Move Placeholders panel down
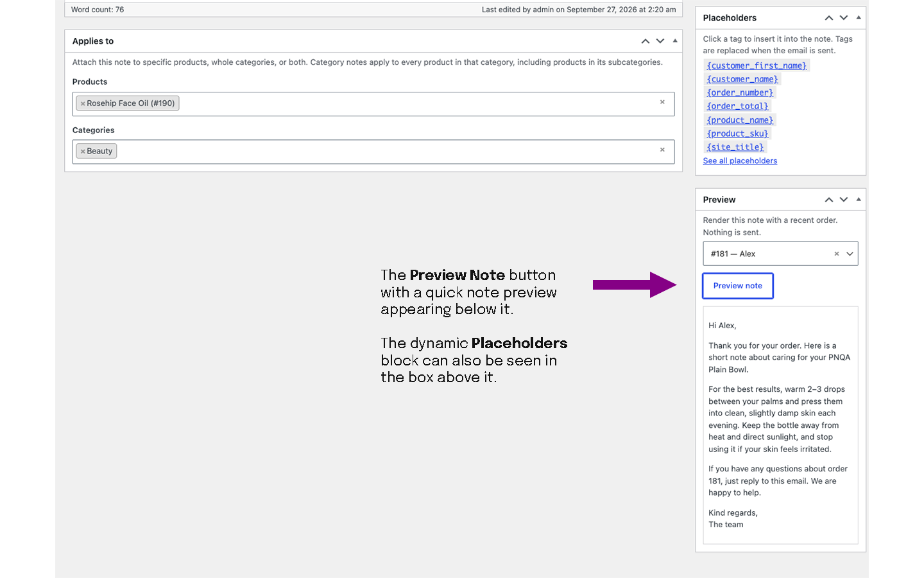The height and width of the screenshot is (578, 924). pyautogui.click(x=844, y=18)
